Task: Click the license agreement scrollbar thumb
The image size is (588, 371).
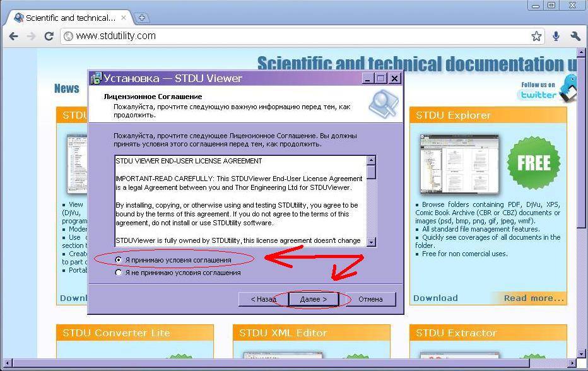Action: [371, 172]
